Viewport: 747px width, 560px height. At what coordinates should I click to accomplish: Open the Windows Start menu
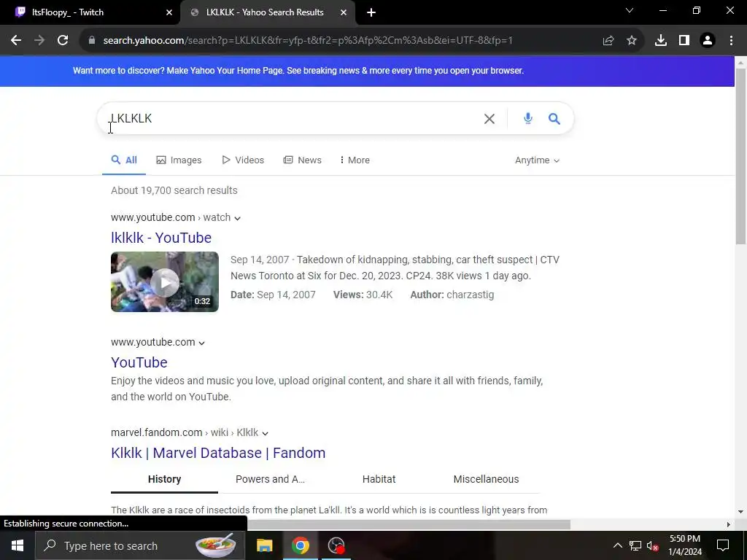[x=18, y=545]
